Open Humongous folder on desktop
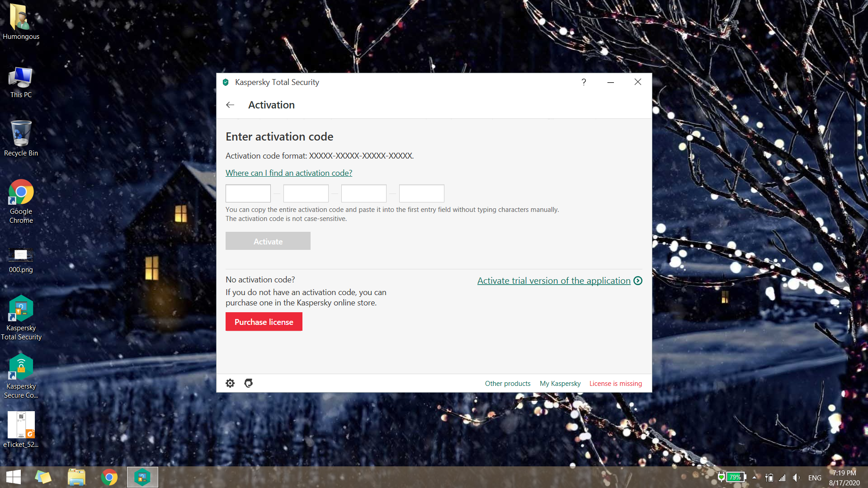Viewport: 868px width, 488px height. 21,22
